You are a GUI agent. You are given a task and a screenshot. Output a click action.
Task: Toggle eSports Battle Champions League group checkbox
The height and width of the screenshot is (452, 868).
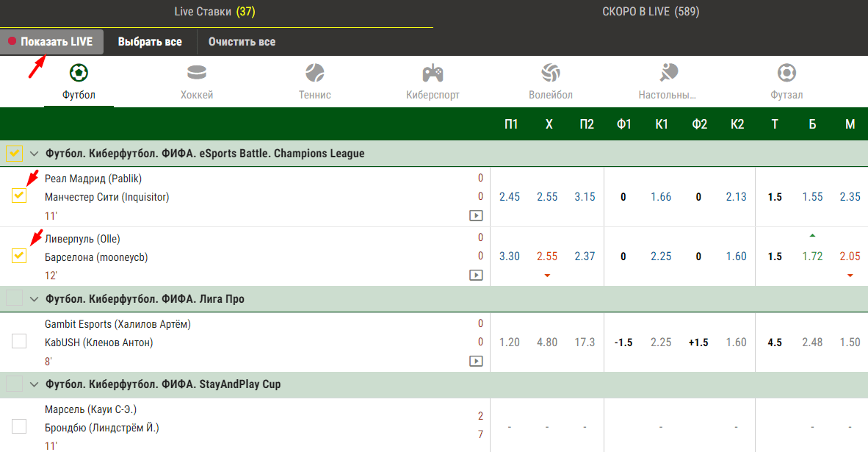point(14,153)
